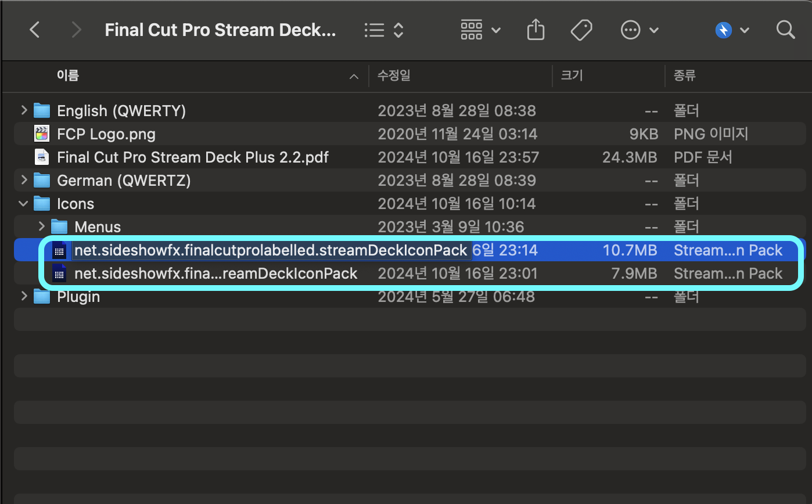Image resolution: width=812 pixels, height=504 pixels.
Task: Click the date 2024년 10월 16일 23:57
Action: 458,157
